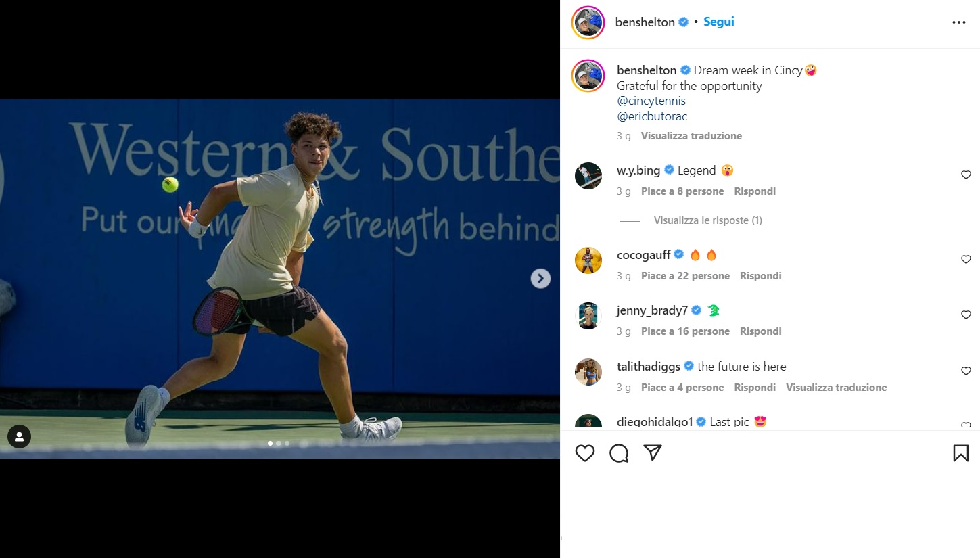Image resolution: width=980 pixels, height=558 pixels.
Task: Show tagged people in the photo
Action: pos(19,436)
